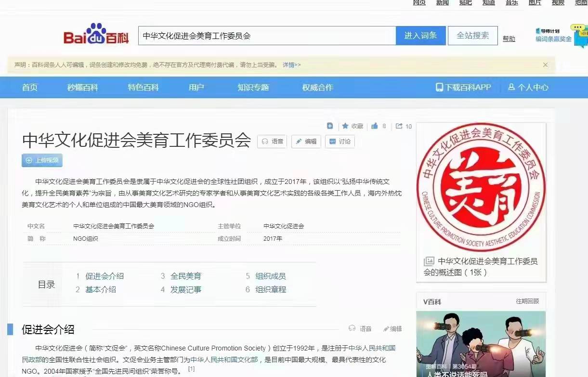Click the 上传视频 upload video button
Screen dimensions: 588x377
(x=42, y=160)
